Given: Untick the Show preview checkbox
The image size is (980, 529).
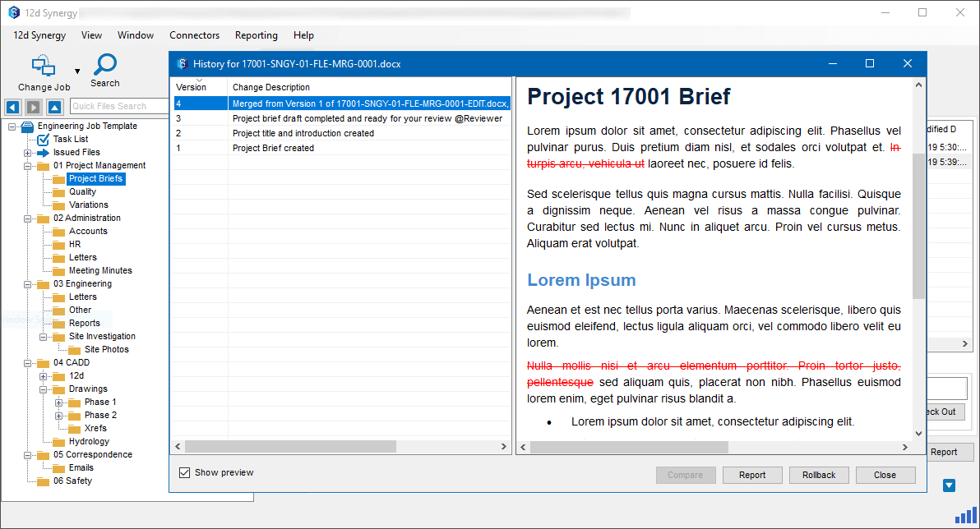Looking at the screenshot, I should [185, 472].
